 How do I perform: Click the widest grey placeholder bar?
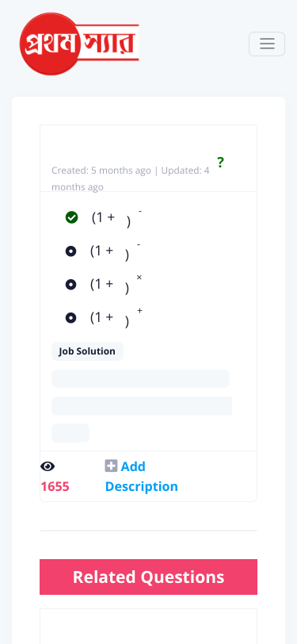(142, 406)
